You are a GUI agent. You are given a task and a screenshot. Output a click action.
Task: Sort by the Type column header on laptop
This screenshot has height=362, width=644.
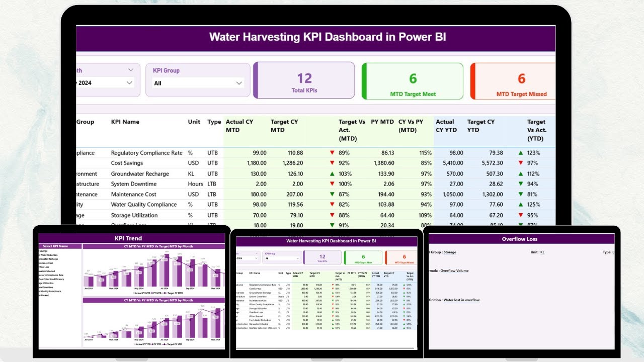pyautogui.click(x=214, y=122)
